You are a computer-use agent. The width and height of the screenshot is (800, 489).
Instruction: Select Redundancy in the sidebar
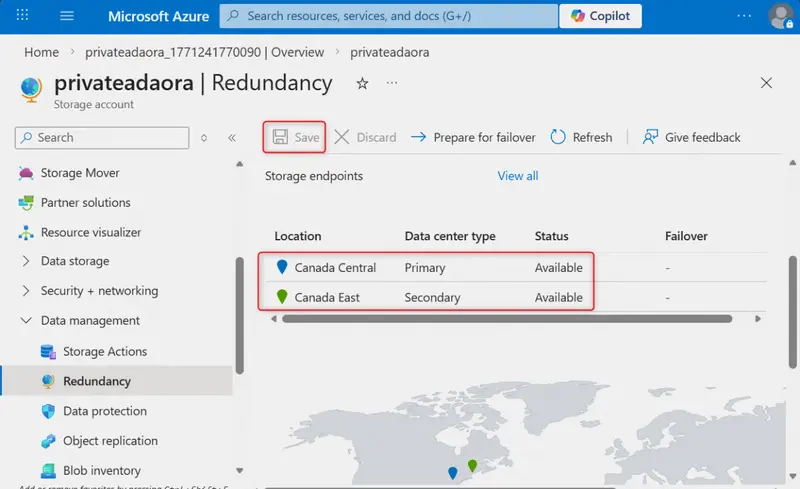117,381
